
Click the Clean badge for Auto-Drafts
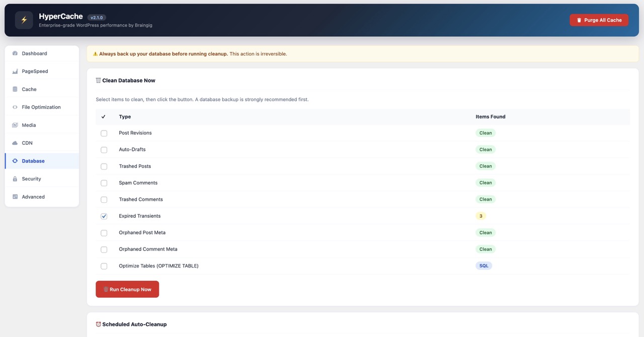tap(486, 150)
